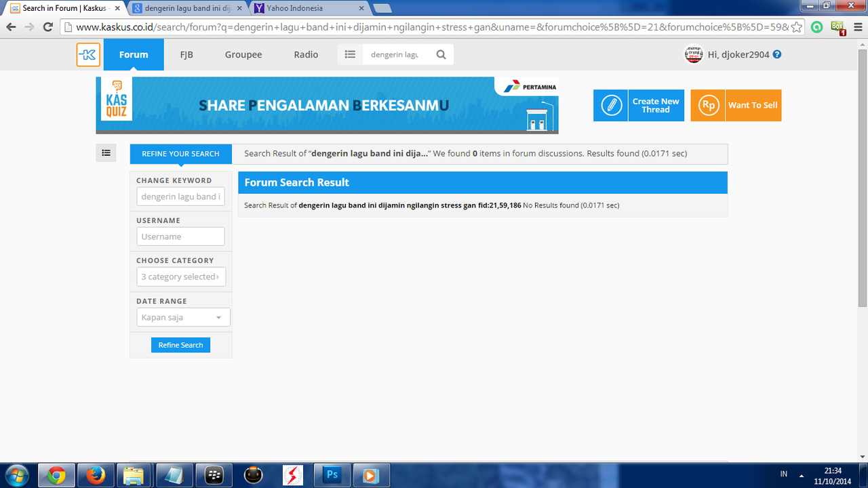
Task: Click the Rp Want To Sell icon
Action: coord(708,106)
